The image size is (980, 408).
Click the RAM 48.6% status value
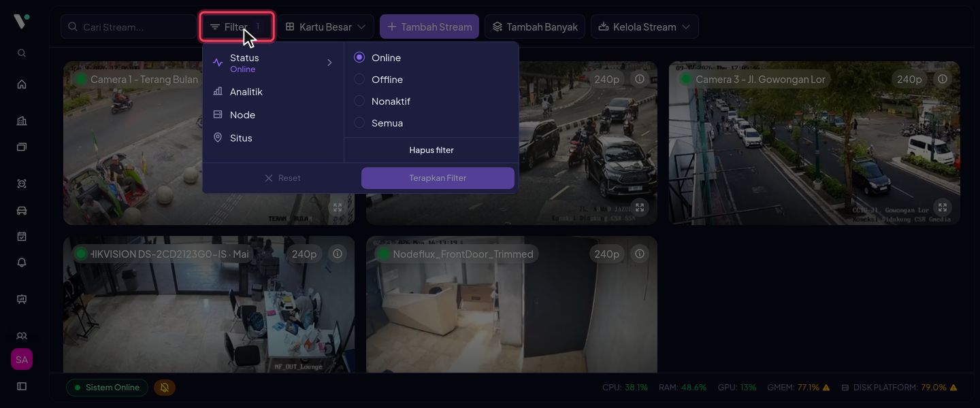[694, 388]
